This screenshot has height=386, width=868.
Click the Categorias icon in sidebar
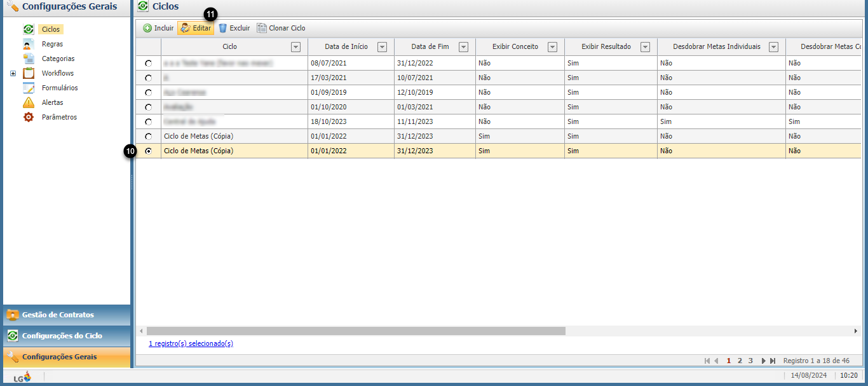29,59
